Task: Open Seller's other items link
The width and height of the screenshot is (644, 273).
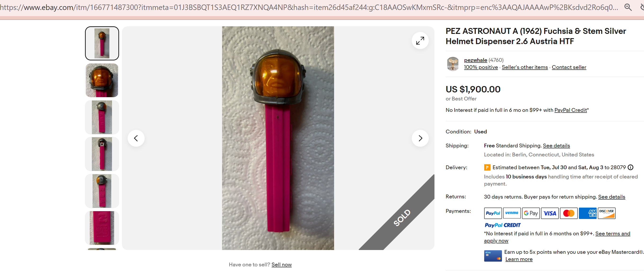Action: coord(524,67)
